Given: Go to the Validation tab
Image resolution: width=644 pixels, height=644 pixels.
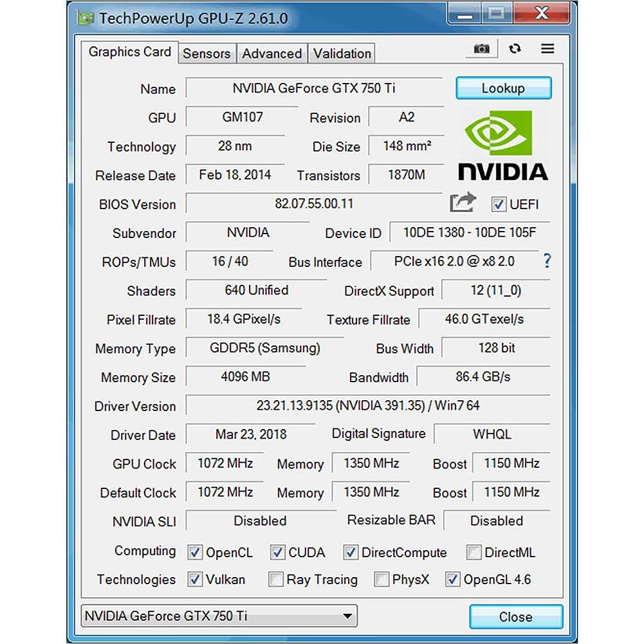Looking at the screenshot, I should click(342, 54).
